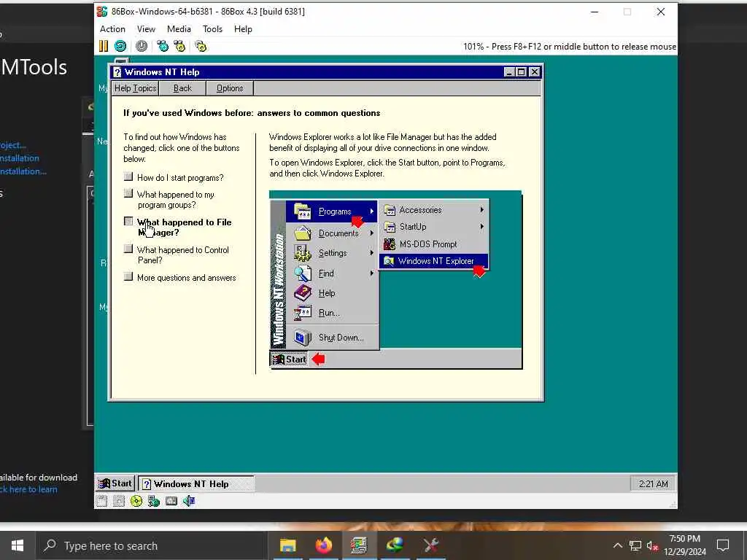Maximize the Windows NT Help window
The image size is (747, 560).
tap(521, 72)
